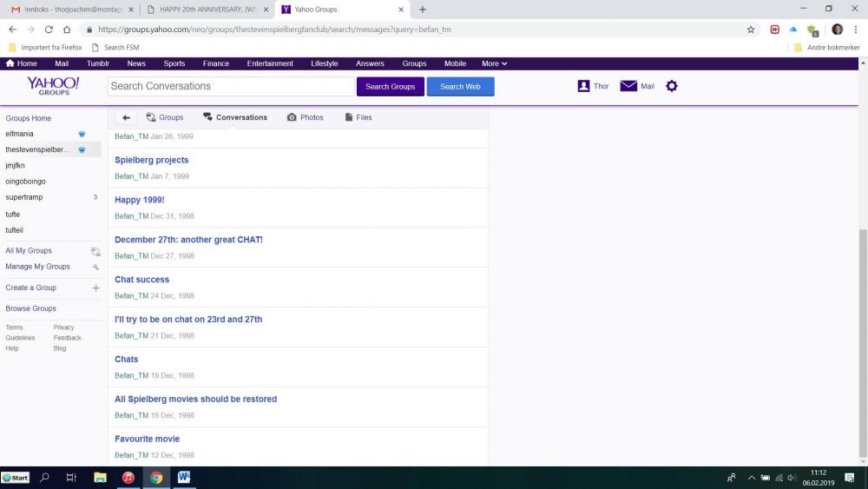Open the 'Chat success' conversation
This screenshot has height=489, width=868.
click(x=141, y=280)
